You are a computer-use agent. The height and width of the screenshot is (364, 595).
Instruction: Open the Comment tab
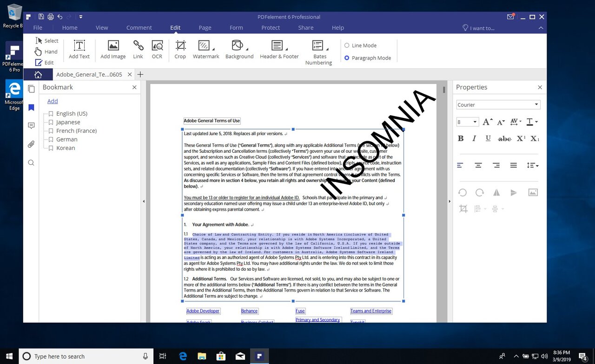point(139,28)
